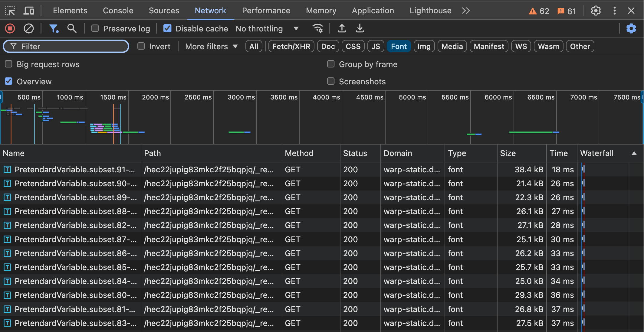644x332 pixels.
Task: Check the Invert filter checkbox
Action: [x=141, y=46]
